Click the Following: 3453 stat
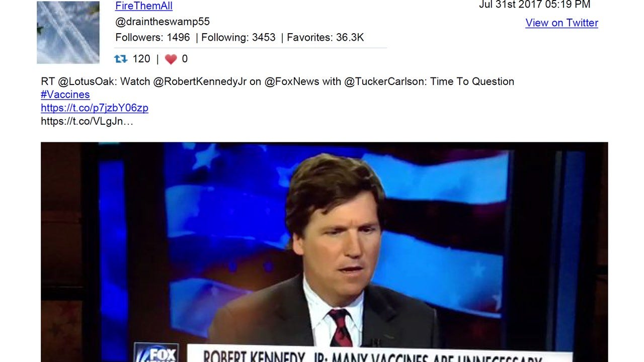 [x=238, y=37]
